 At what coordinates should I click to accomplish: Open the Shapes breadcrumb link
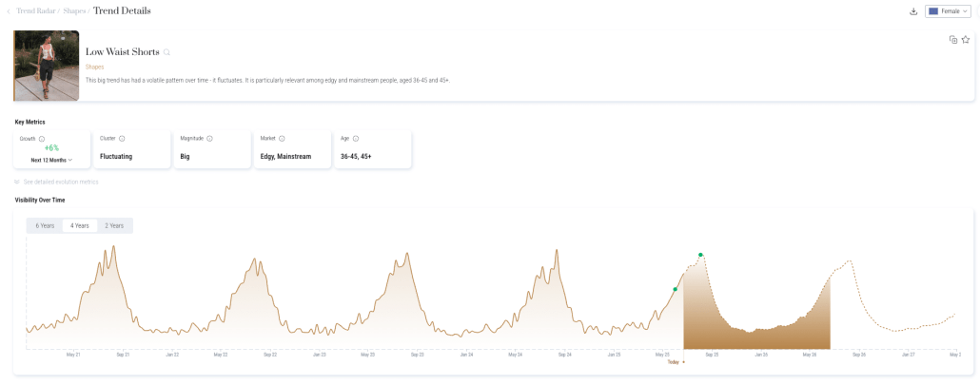coord(74,11)
